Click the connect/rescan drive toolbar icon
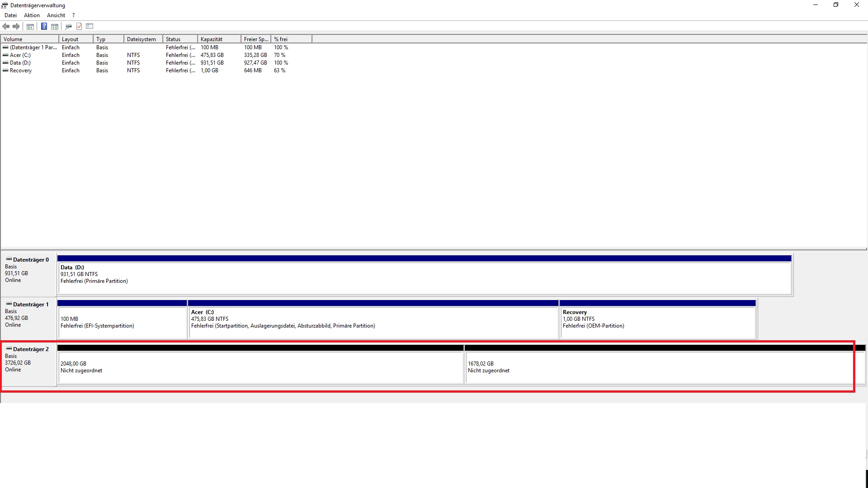This screenshot has width=868, height=488. coord(69,26)
